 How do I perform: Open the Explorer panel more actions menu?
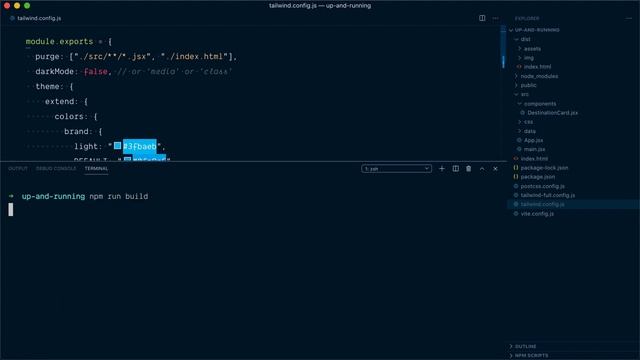point(629,18)
